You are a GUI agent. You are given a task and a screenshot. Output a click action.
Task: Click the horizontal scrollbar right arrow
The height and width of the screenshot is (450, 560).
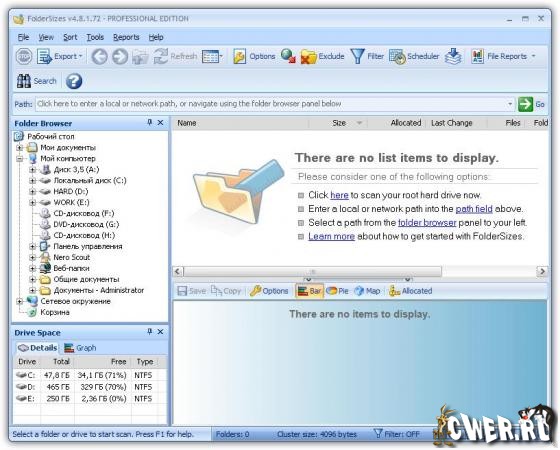tap(542, 272)
